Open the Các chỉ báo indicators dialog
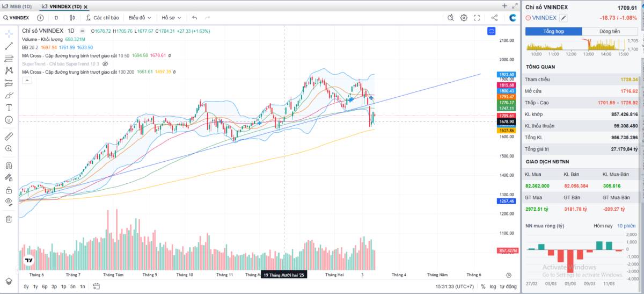The image size is (644, 294). tap(102, 18)
